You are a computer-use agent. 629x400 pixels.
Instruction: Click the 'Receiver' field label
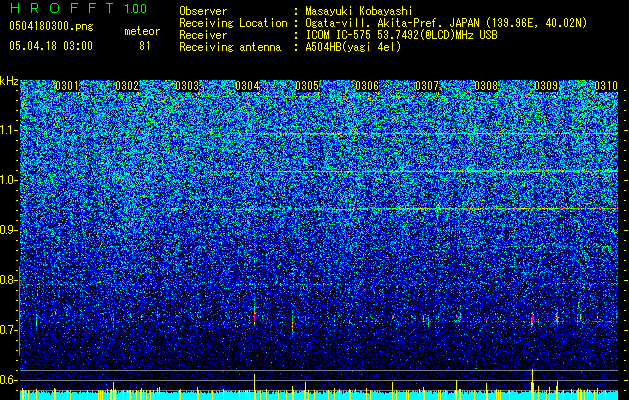[x=203, y=35]
